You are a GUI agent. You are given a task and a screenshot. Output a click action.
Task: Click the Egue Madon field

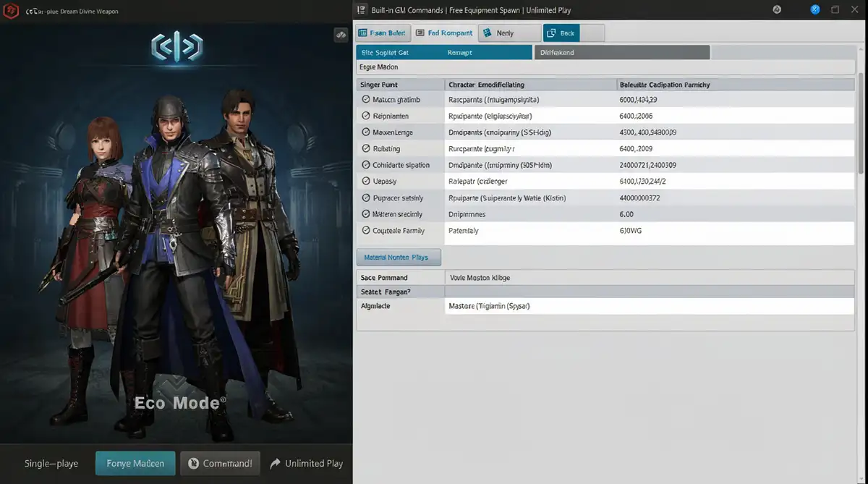[x=605, y=67]
